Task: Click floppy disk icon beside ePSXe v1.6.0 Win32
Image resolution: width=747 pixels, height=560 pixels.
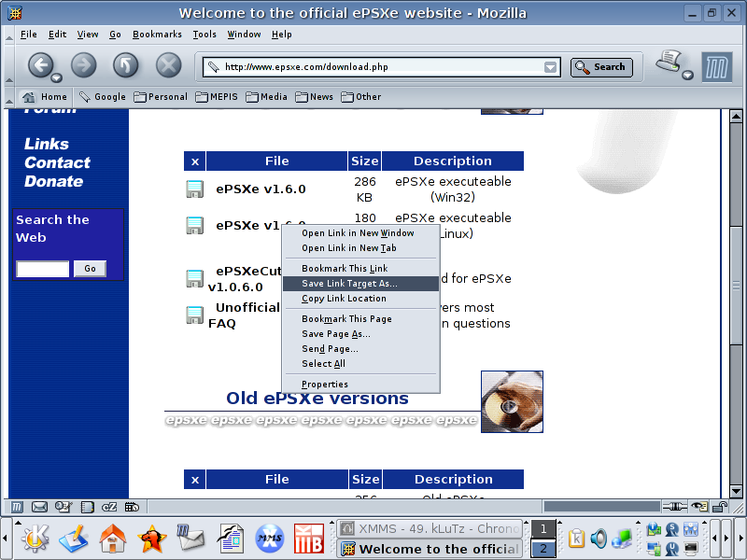Action: click(194, 189)
